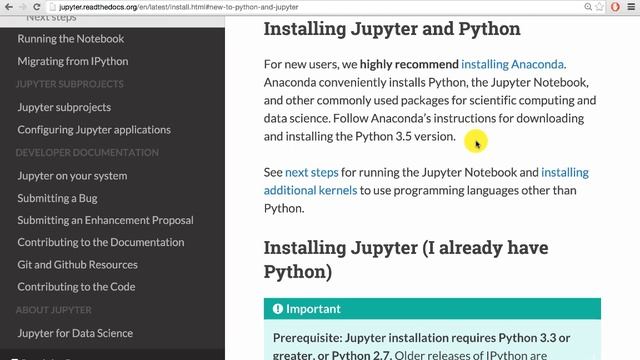The width and height of the screenshot is (640, 360).
Task: Open Submitting a Bug page
Action: [x=58, y=198]
